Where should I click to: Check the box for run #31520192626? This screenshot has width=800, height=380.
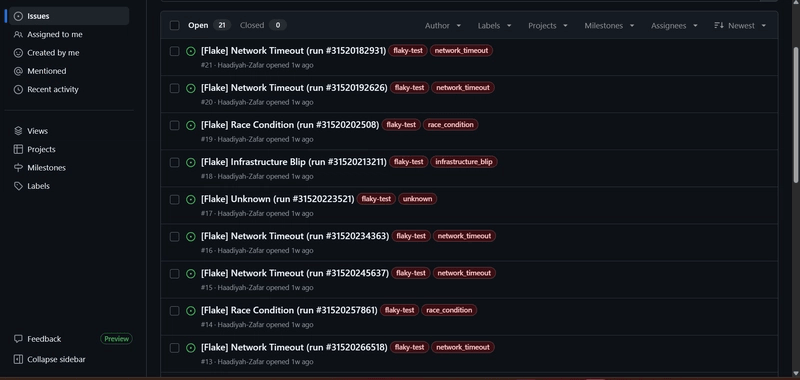click(x=174, y=88)
